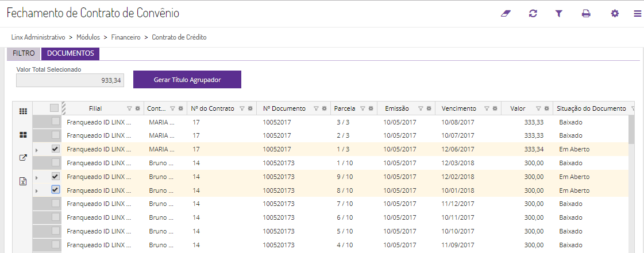Select the DOCUMENTOS tab
The width and height of the screenshot is (644, 253).
71,53
